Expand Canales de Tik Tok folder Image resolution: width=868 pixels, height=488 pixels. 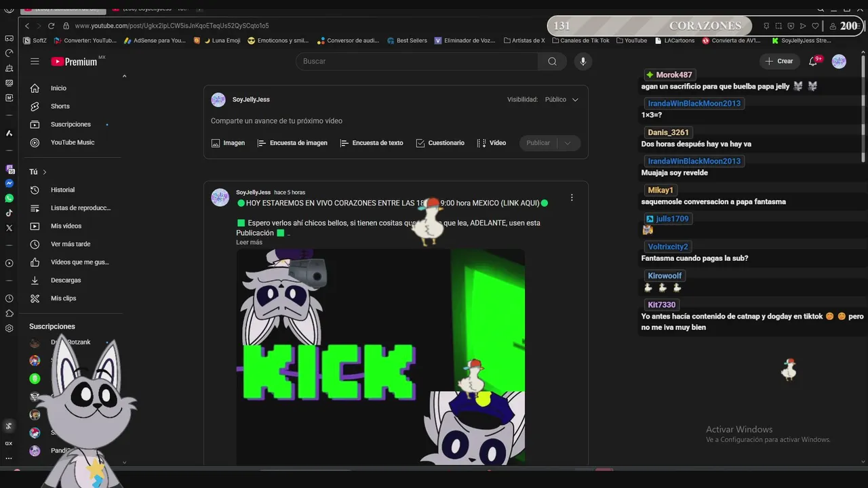pyautogui.click(x=580, y=41)
